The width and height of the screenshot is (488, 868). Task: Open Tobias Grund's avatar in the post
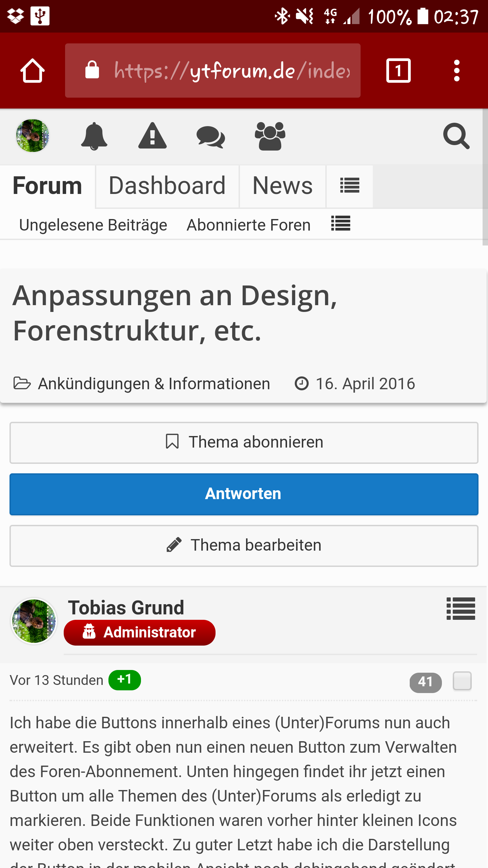(34, 621)
